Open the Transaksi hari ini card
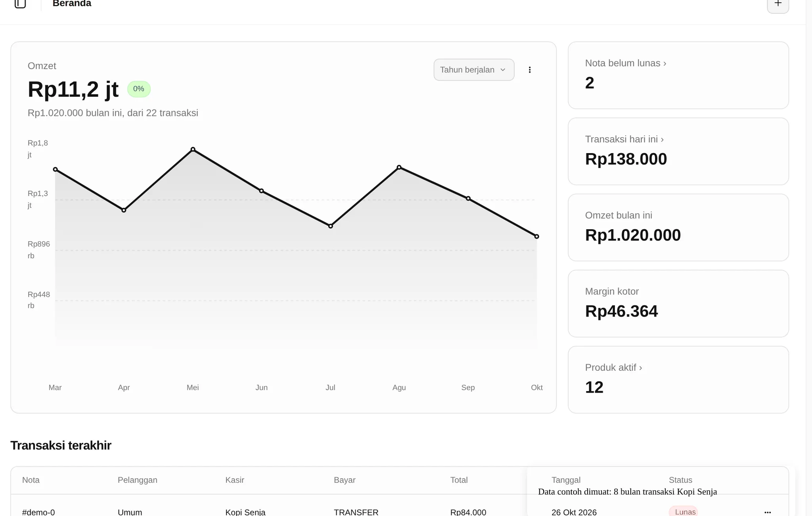812x516 pixels. [678, 152]
